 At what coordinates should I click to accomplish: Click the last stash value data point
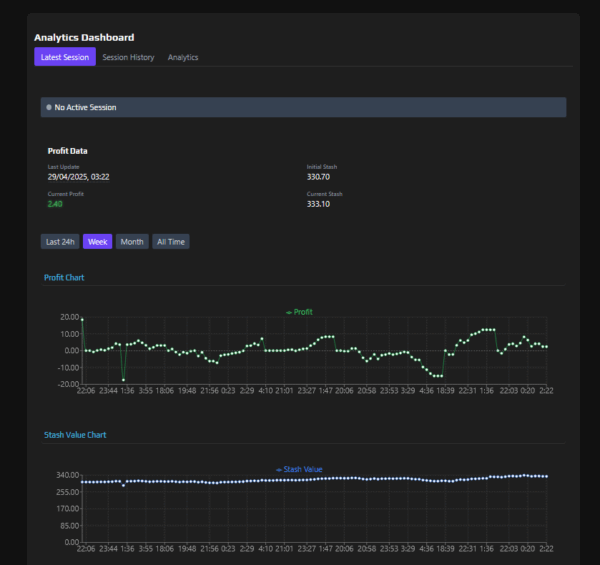(x=546, y=477)
